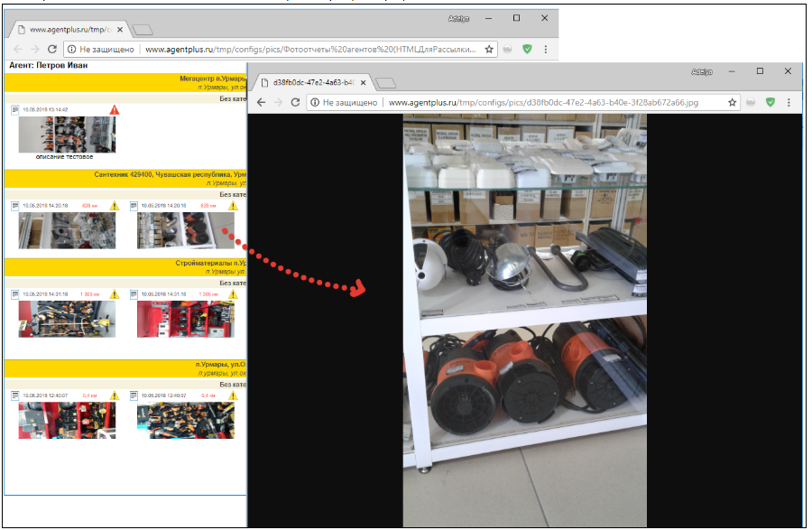The width and height of the screenshot is (812, 530).
Task: Open the photo thumbnail captioned описание тестовое
Action: coord(67,135)
